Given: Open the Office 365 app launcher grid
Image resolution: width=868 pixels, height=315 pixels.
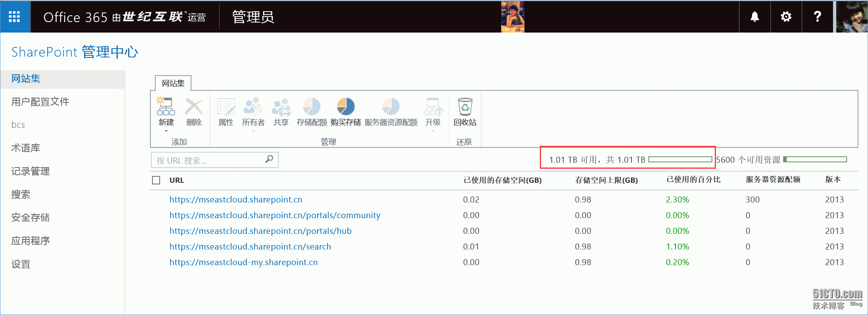Looking at the screenshot, I should (14, 16).
